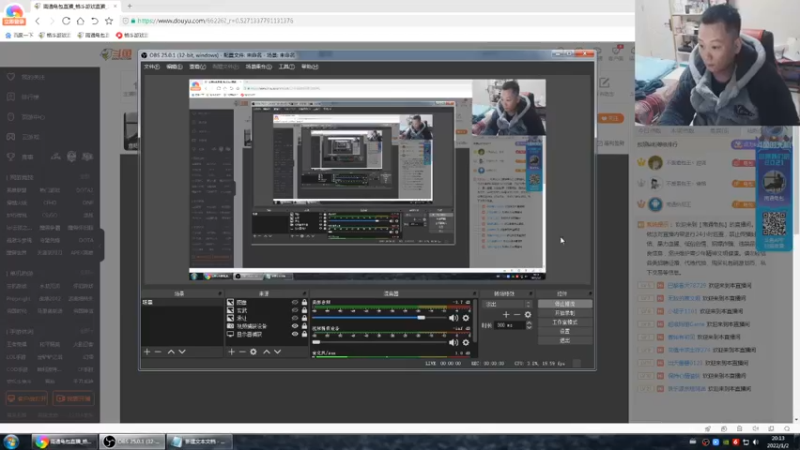Move source up in Sources dock
The height and width of the screenshot is (450, 800).
pyautogui.click(x=266, y=352)
